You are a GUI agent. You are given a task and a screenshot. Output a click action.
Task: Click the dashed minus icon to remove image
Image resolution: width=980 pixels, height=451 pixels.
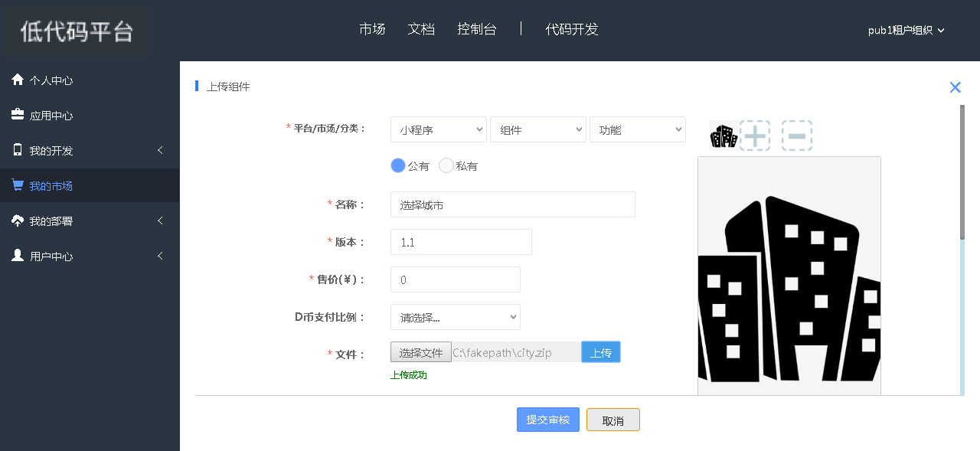(x=796, y=136)
